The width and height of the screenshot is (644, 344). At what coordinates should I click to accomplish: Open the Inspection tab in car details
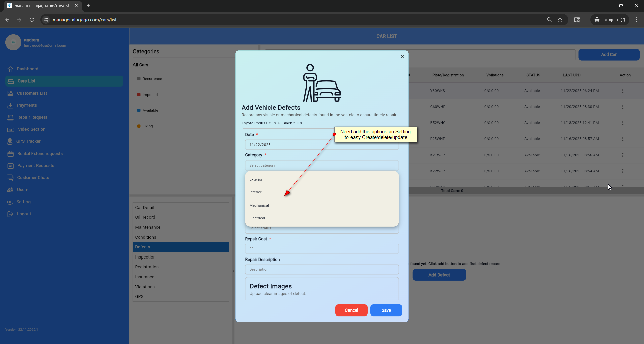[145, 257]
